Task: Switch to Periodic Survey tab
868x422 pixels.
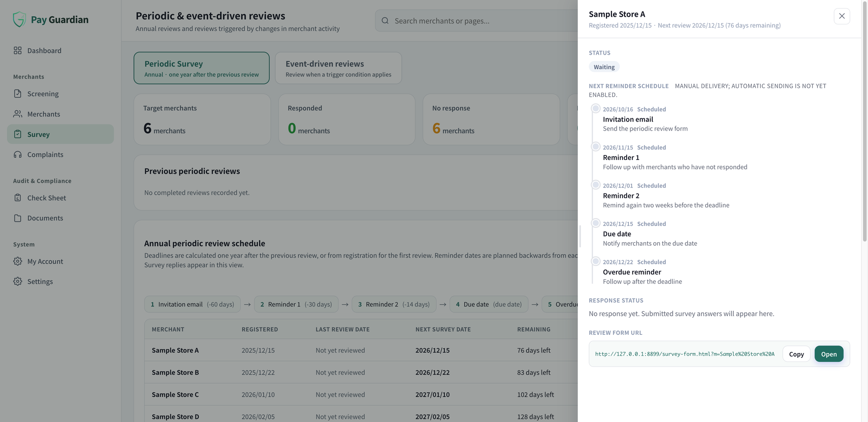Action: [202, 68]
